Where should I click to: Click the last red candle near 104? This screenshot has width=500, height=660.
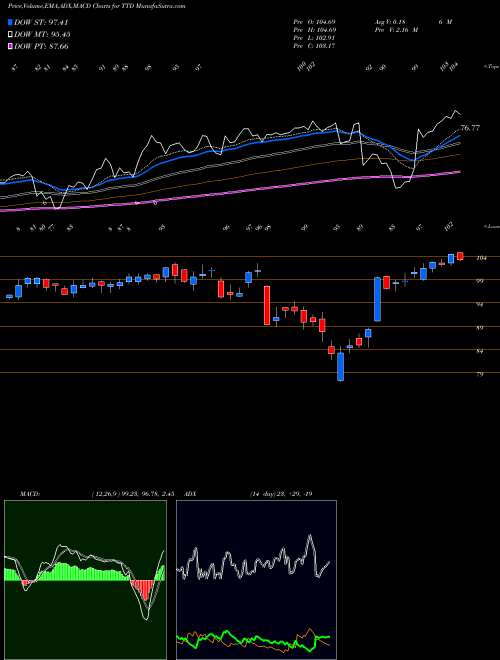pyautogui.click(x=460, y=256)
